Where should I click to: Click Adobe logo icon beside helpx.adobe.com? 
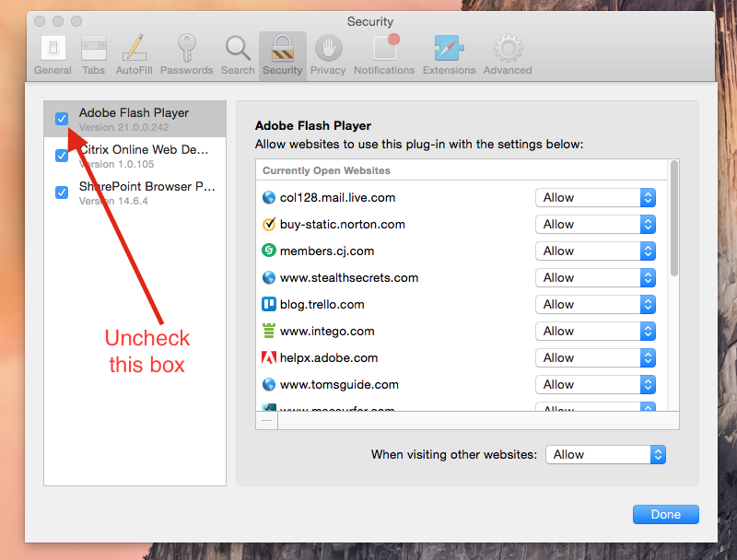coord(269,358)
